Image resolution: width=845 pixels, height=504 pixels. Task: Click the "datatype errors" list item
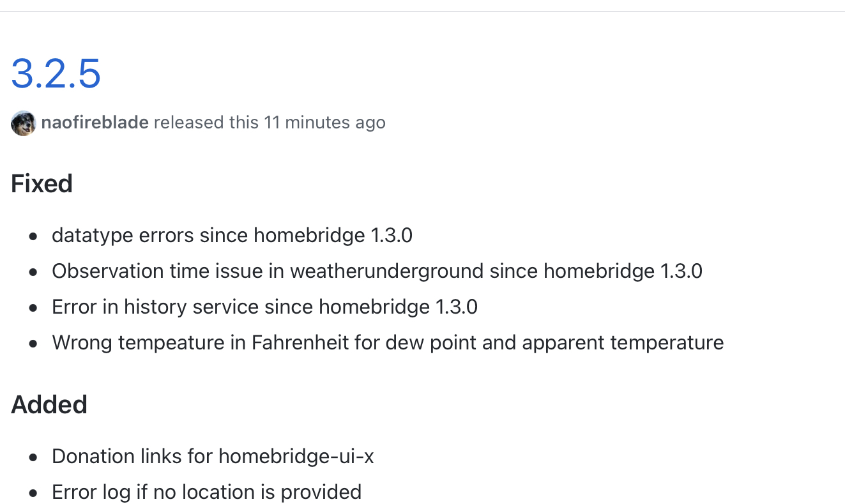coord(232,236)
